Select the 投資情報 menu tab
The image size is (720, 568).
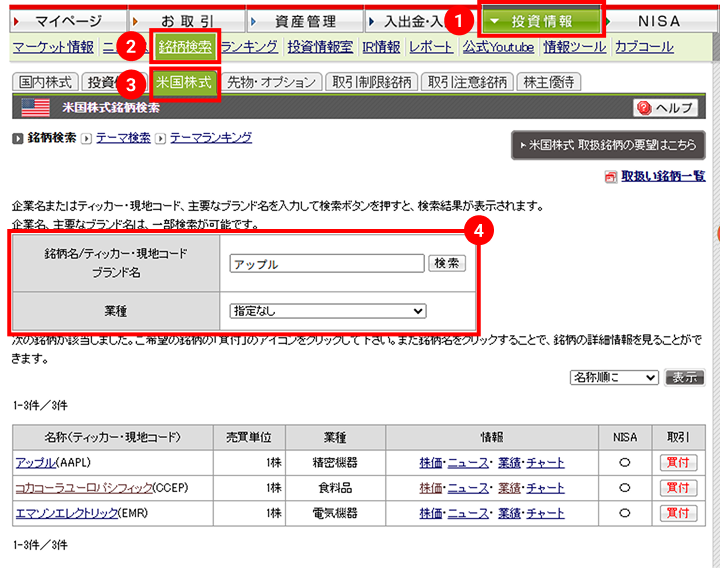[542, 21]
